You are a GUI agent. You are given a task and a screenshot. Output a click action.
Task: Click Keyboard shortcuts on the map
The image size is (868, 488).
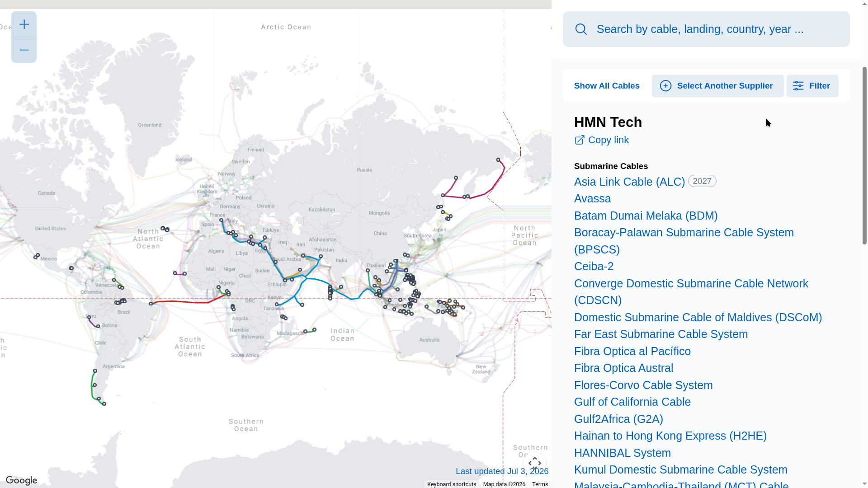[x=452, y=484]
